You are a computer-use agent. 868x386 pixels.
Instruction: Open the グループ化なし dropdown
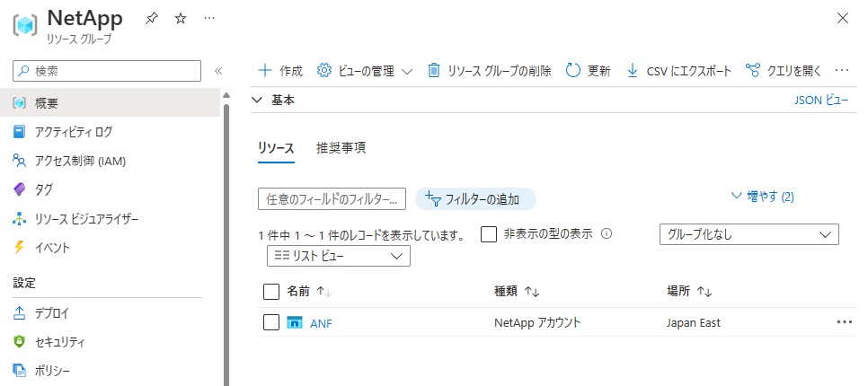(749, 234)
